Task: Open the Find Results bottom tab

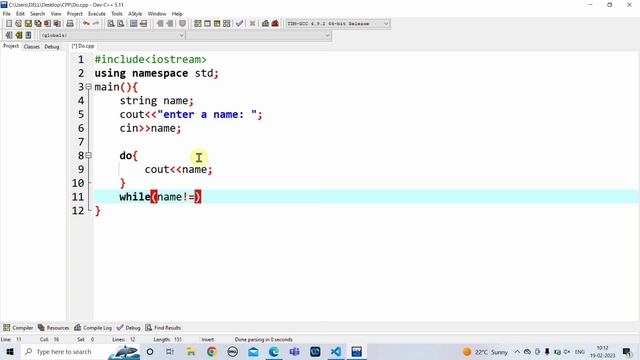Action: (163, 328)
